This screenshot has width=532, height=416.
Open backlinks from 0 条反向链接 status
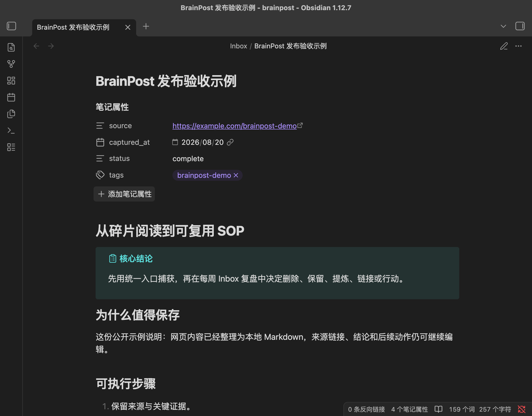367,409
